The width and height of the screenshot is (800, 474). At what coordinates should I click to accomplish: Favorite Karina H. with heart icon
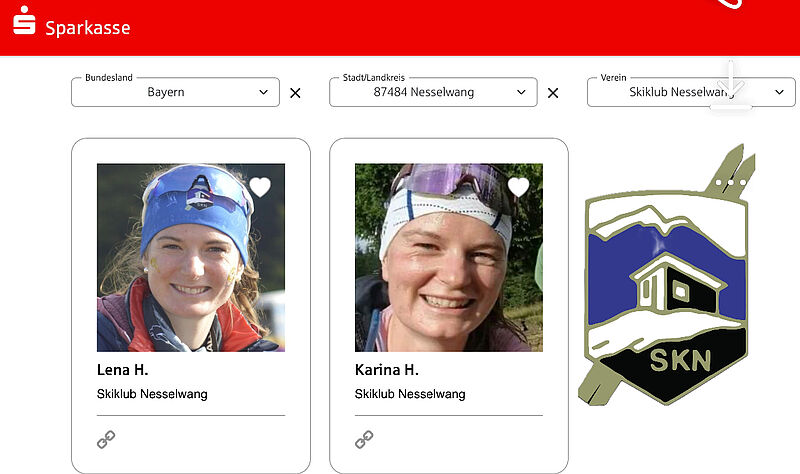pos(518,187)
